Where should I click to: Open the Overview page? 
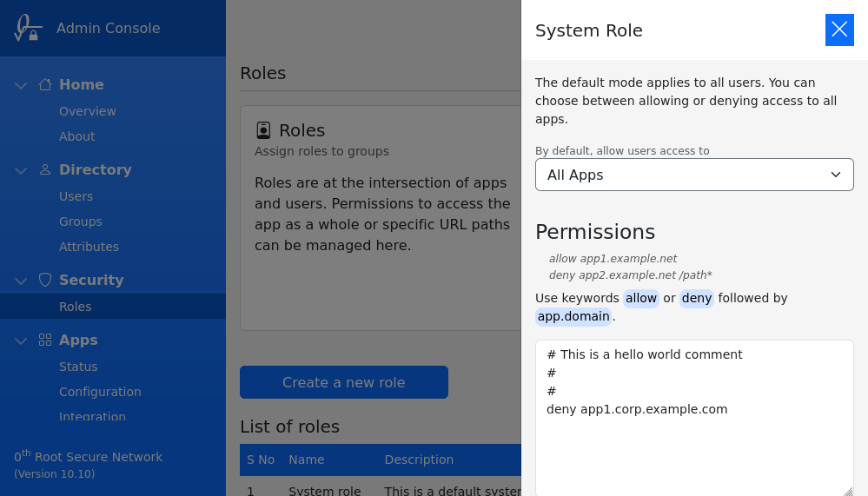87,111
